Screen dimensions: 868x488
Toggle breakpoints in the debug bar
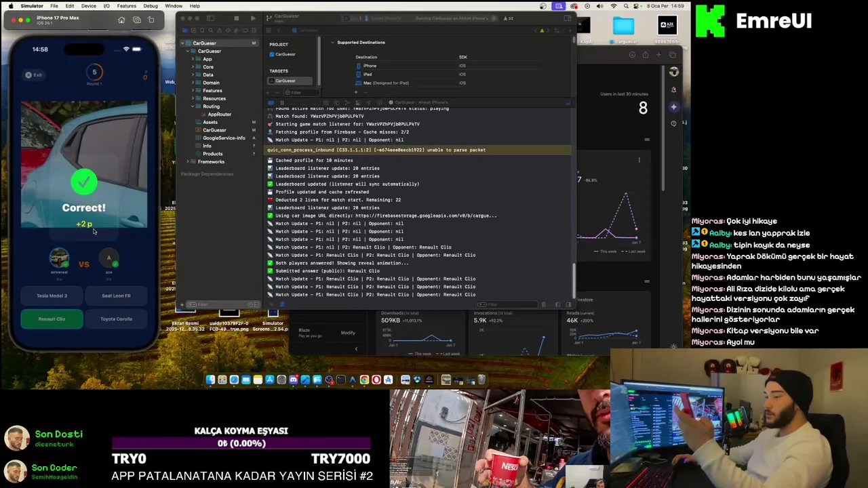pos(271,102)
